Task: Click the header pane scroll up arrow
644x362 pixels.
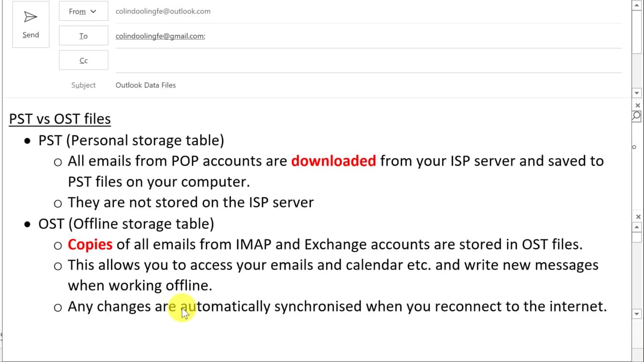Action: point(637,5)
